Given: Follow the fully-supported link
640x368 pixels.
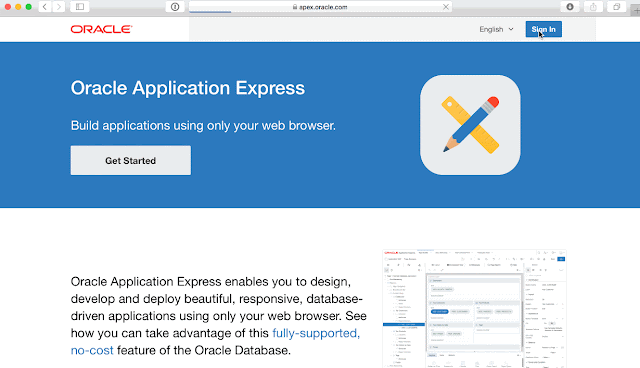Looking at the screenshot, I should pyautogui.click(x=316, y=333).
